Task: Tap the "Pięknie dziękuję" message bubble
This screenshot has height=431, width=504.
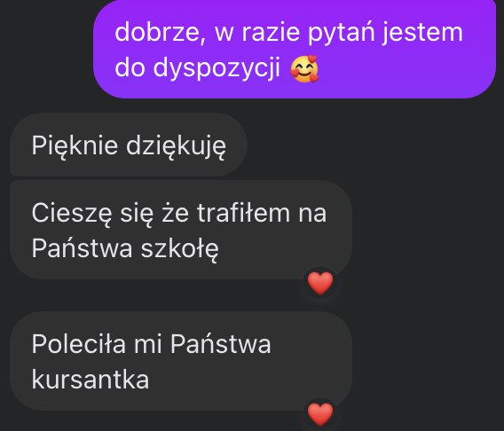Action: pos(129,145)
